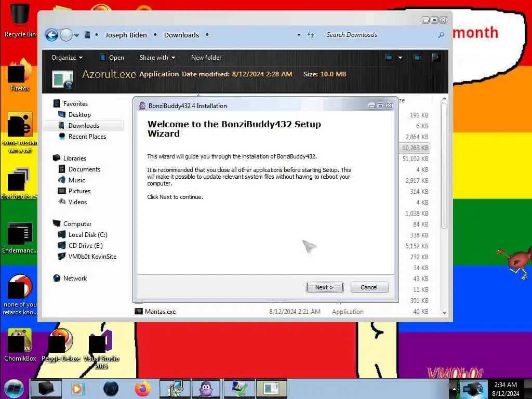Viewport: 532px width, 399px height.
Task: Select Mantas.exe file row
Action: [282, 312]
